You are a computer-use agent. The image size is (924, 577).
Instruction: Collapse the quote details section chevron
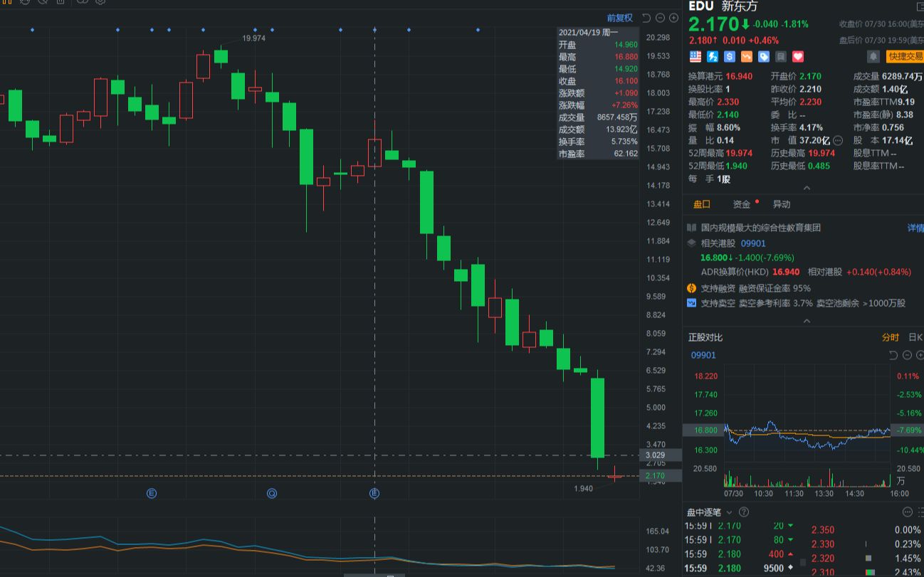tap(807, 189)
